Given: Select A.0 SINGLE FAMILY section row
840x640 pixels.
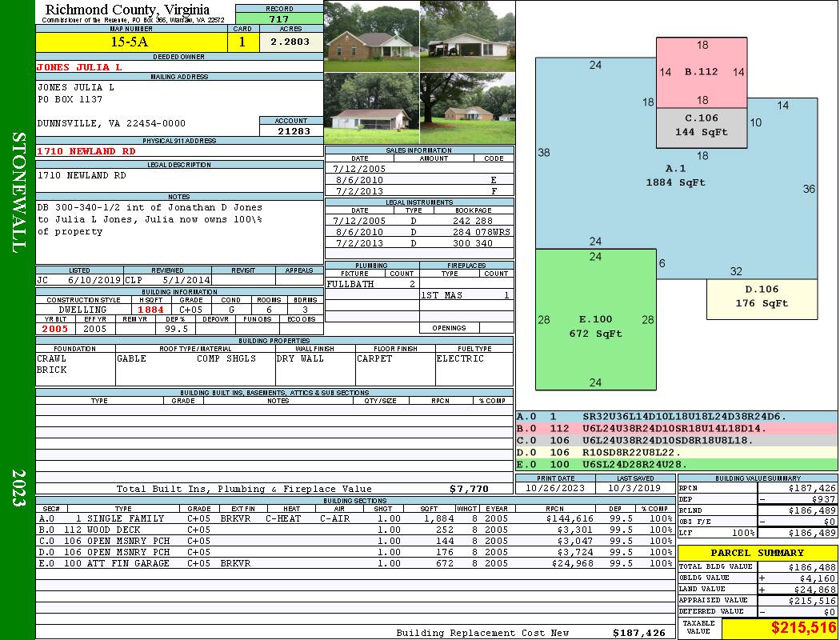Looking at the screenshot, I should (x=354, y=518).
